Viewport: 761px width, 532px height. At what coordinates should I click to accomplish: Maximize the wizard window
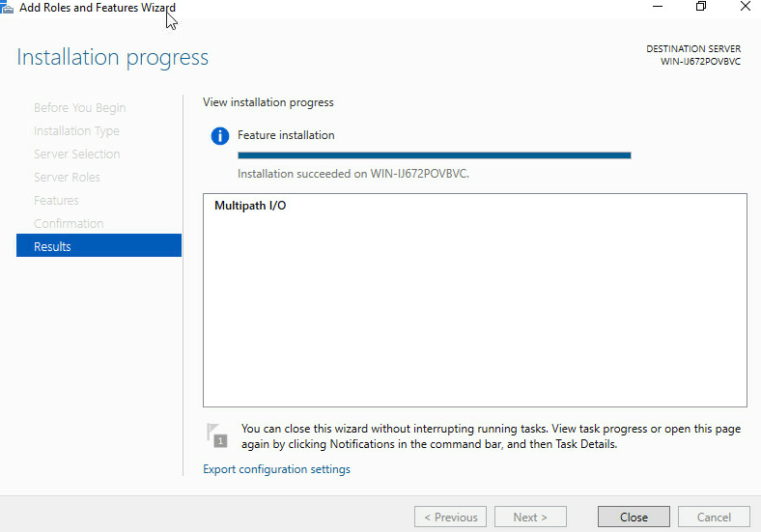point(701,7)
